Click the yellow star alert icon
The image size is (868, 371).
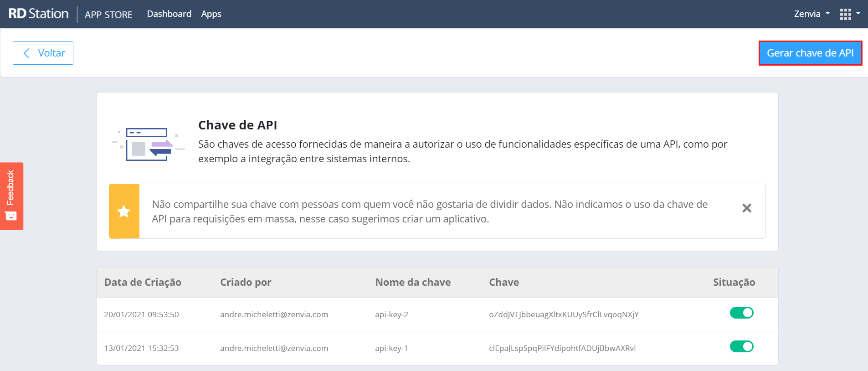pyautogui.click(x=124, y=211)
